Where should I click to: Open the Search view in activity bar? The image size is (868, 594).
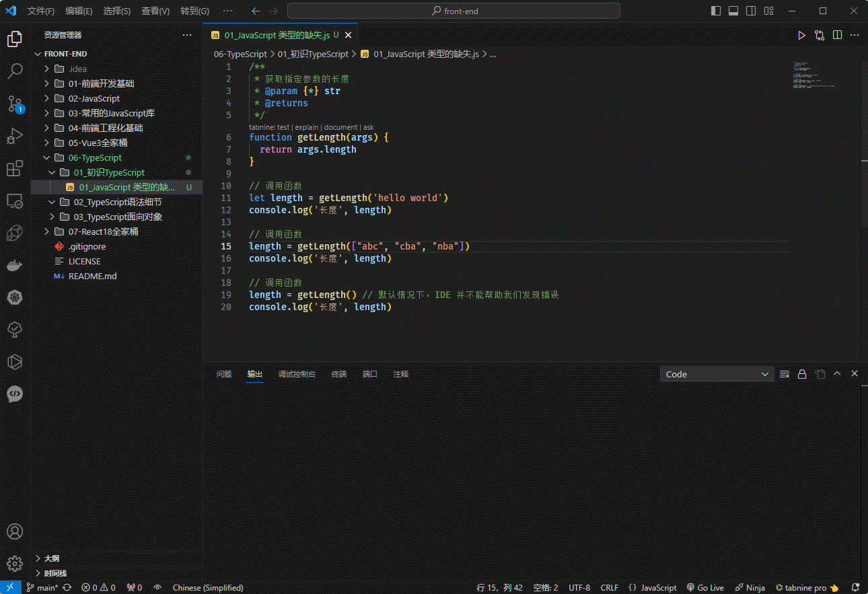point(15,71)
